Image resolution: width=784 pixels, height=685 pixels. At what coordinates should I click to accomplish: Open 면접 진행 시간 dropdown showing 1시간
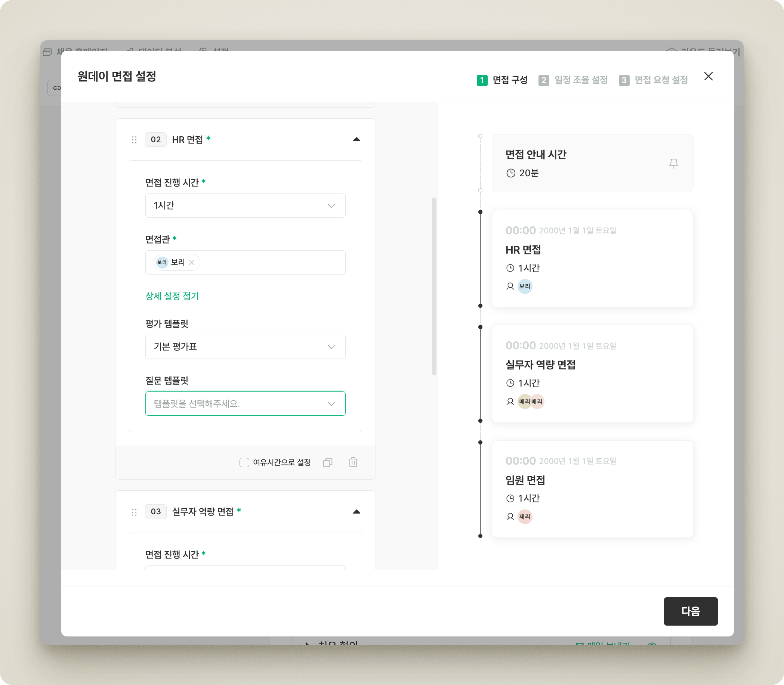pos(245,206)
